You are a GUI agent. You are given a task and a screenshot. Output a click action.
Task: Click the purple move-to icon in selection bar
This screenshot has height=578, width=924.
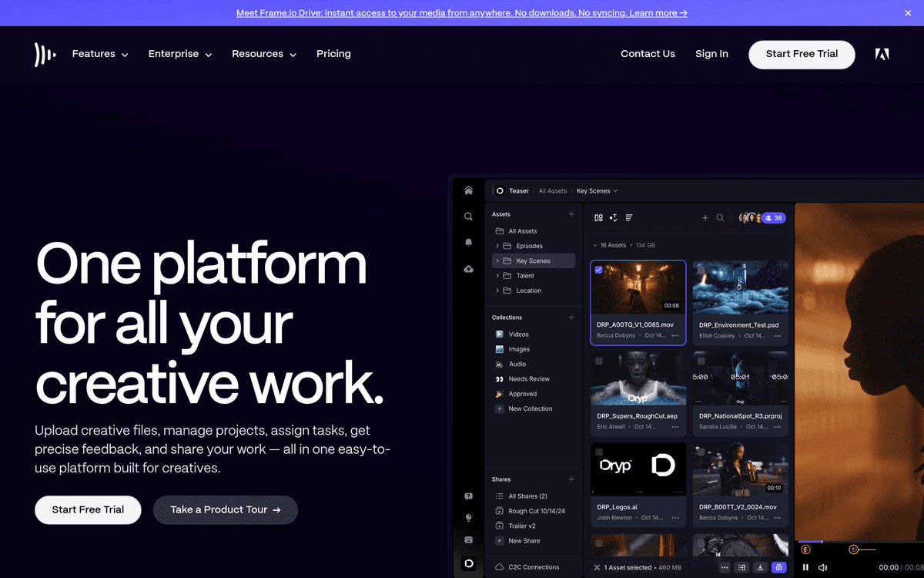coord(778,567)
